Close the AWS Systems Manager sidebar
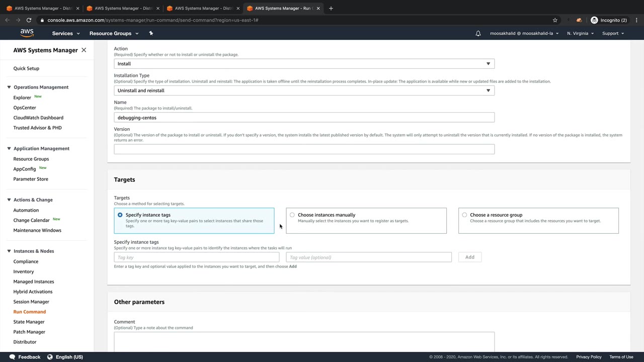Screen dimensions: 644x362 pos(84,50)
